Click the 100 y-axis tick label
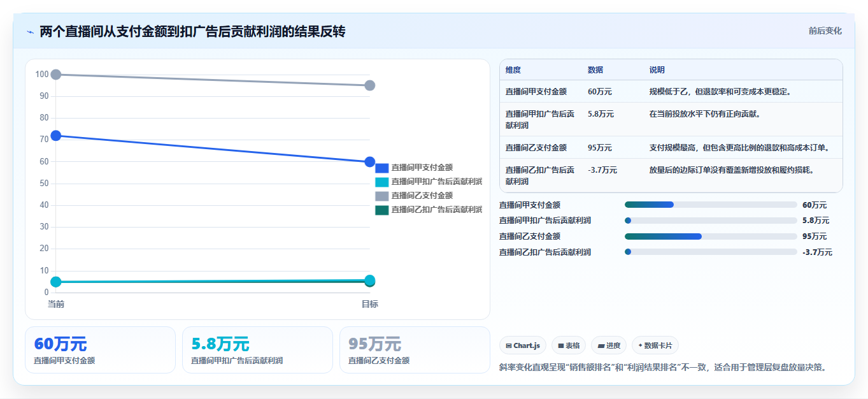This screenshot has height=399, width=868. click(42, 75)
